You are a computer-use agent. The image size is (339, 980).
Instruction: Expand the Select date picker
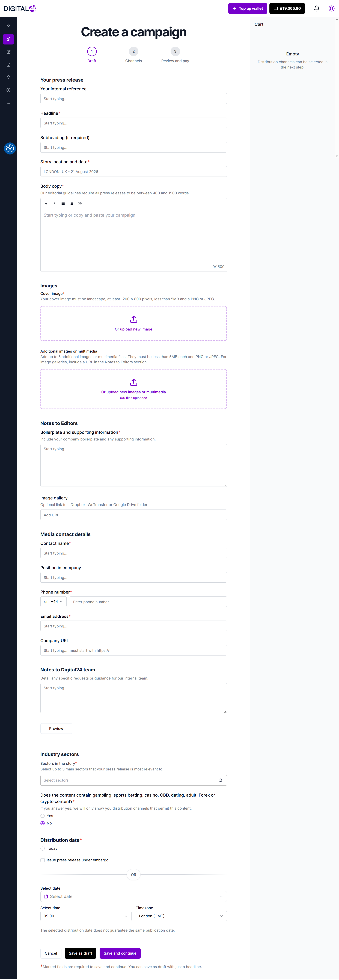pyautogui.click(x=133, y=896)
